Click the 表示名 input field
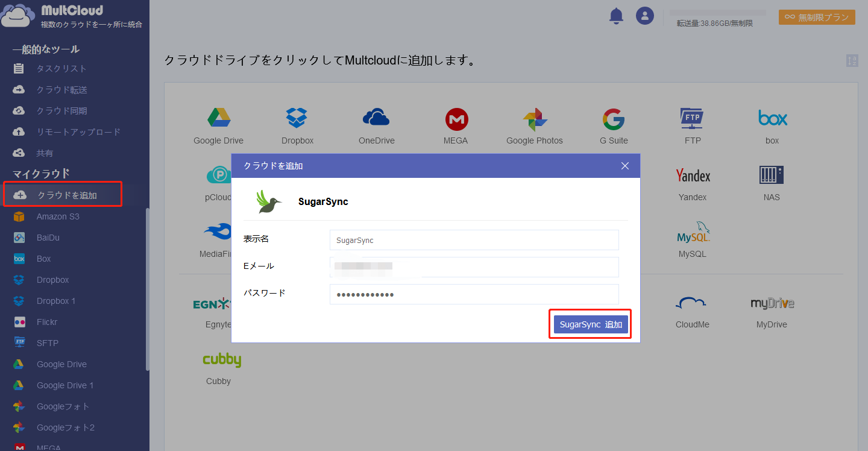 point(474,240)
